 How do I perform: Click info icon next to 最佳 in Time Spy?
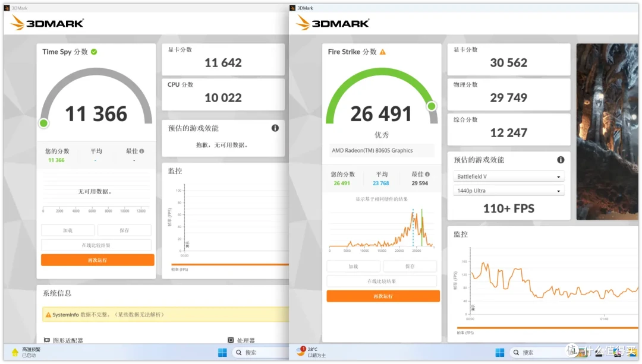coord(141,151)
